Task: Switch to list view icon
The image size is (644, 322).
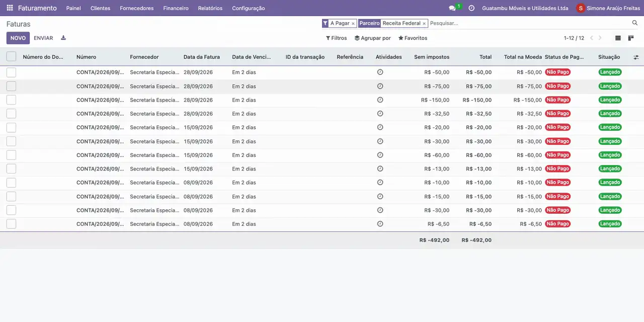Action: tap(618, 38)
